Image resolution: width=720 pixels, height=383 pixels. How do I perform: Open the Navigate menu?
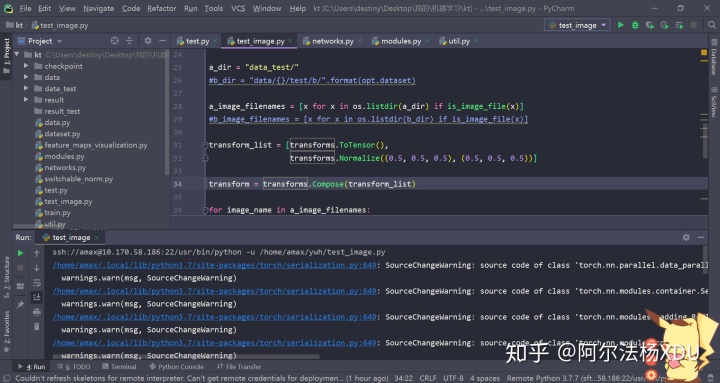pyautogui.click(x=99, y=8)
